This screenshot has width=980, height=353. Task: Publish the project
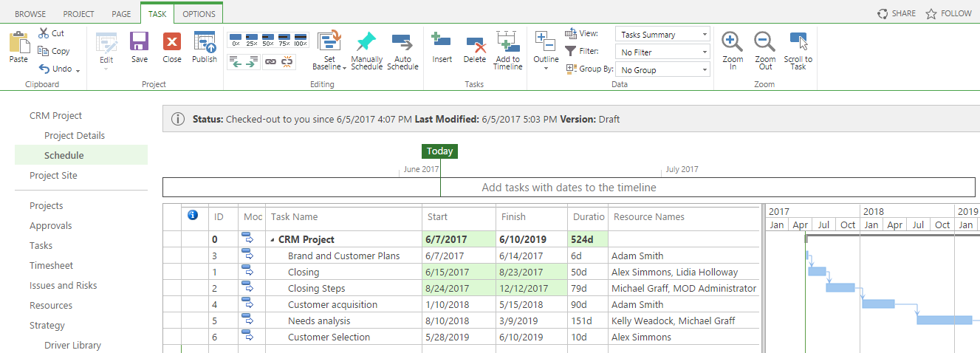click(x=205, y=47)
